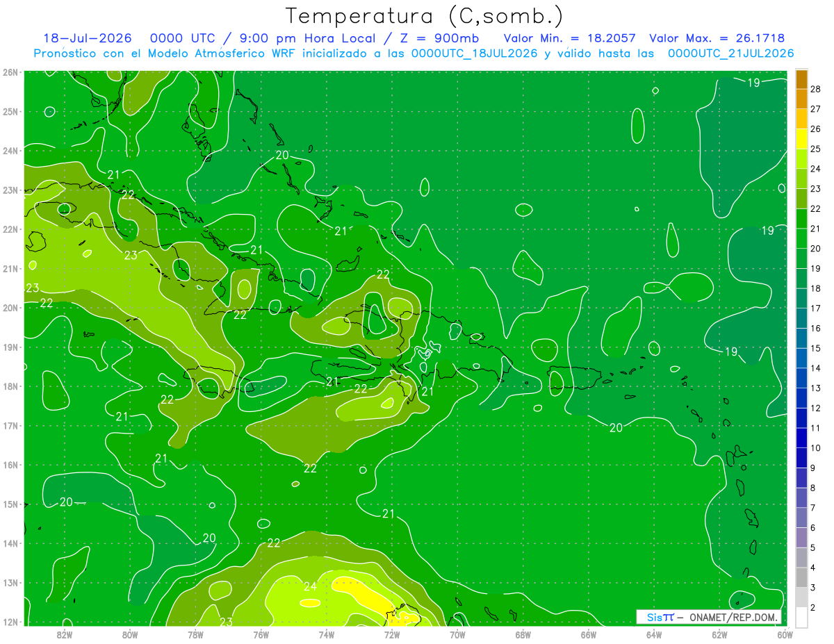Click the '12N' latitude label
This screenshot has width=834, height=644.
(10, 622)
